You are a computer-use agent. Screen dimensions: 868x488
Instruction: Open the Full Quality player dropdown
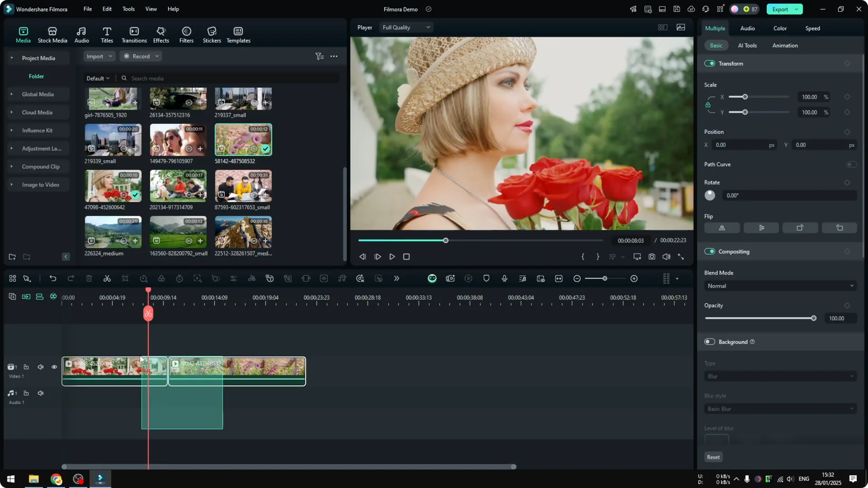pos(406,27)
